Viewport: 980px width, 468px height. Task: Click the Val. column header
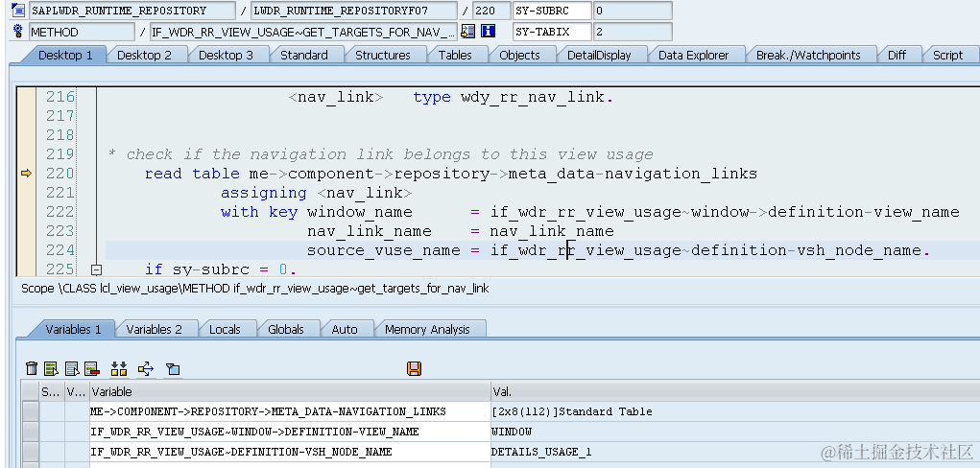coord(735,392)
